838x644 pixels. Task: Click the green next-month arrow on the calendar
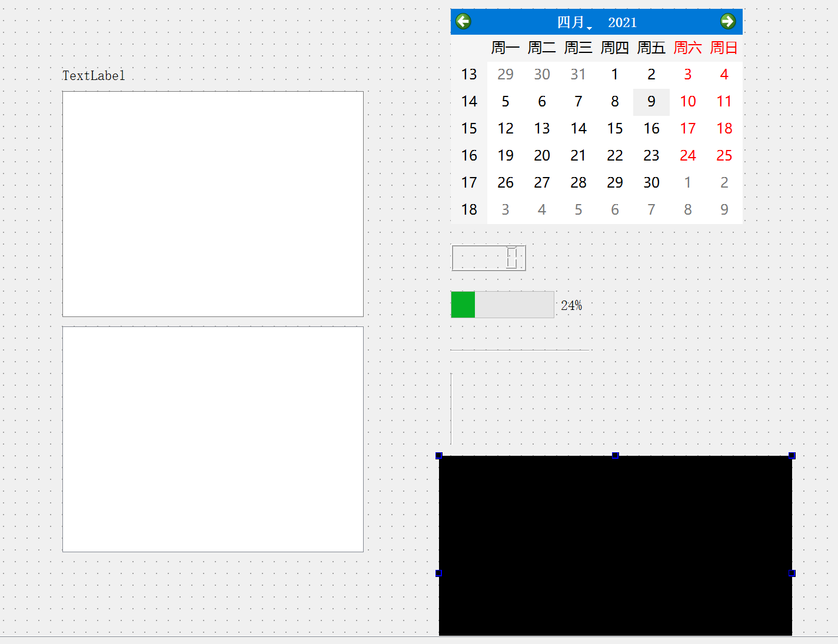(728, 21)
